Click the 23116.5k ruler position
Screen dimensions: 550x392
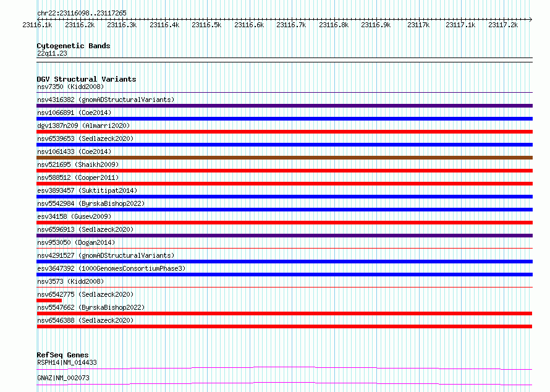pos(206,25)
